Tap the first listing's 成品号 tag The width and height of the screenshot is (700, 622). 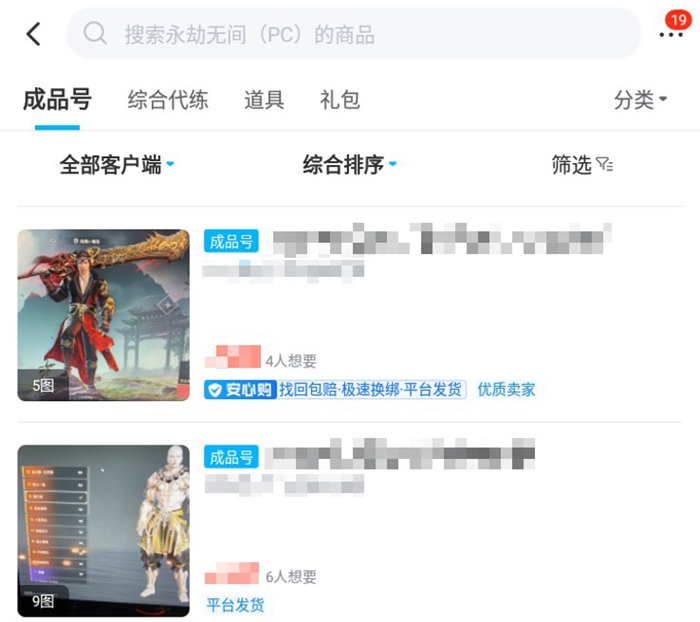(231, 241)
